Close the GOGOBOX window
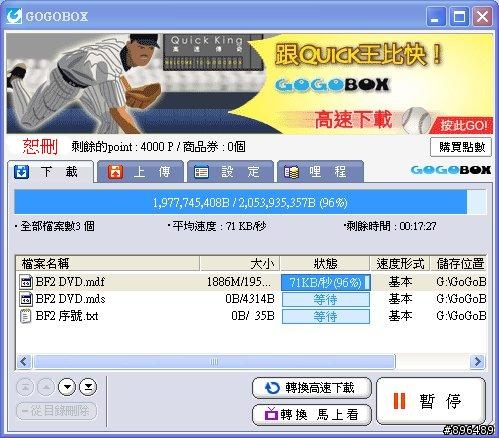Viewport: 499px width, 438px height. point(482,16)
